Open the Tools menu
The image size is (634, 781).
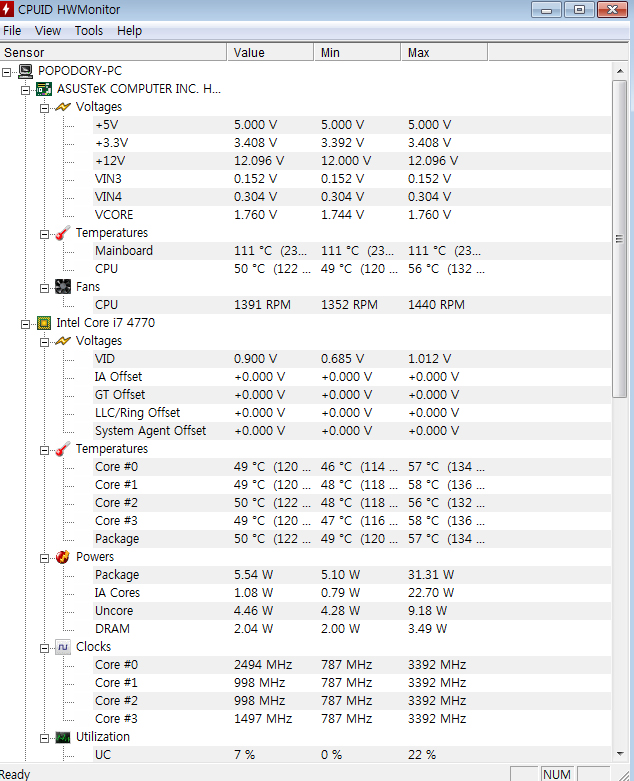[88, 31]
